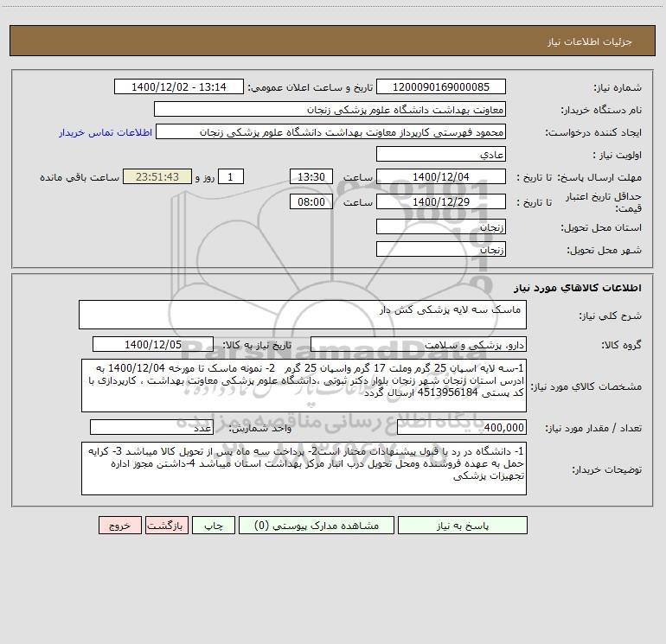
Task: Click the label ایجاد کننده درخواست
Action: [x=593, y=133]
